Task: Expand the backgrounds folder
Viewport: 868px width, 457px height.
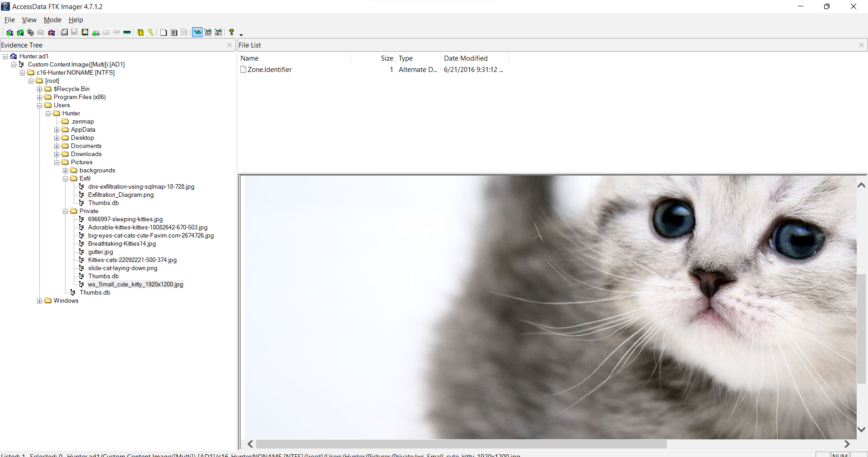Action: [x=66, y=171]
